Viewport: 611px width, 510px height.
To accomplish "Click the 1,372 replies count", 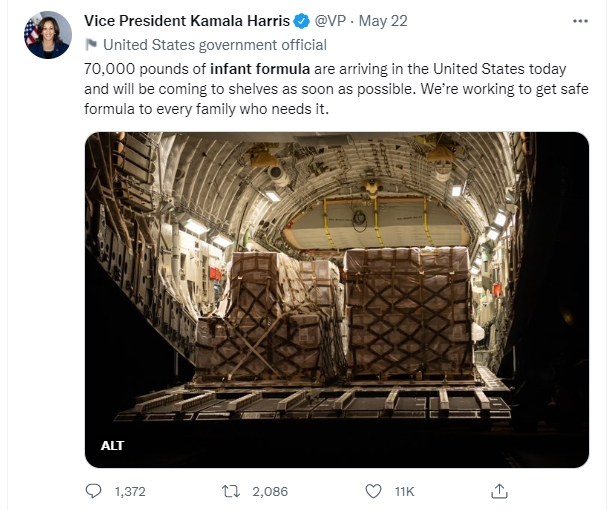I will (130, 492).
